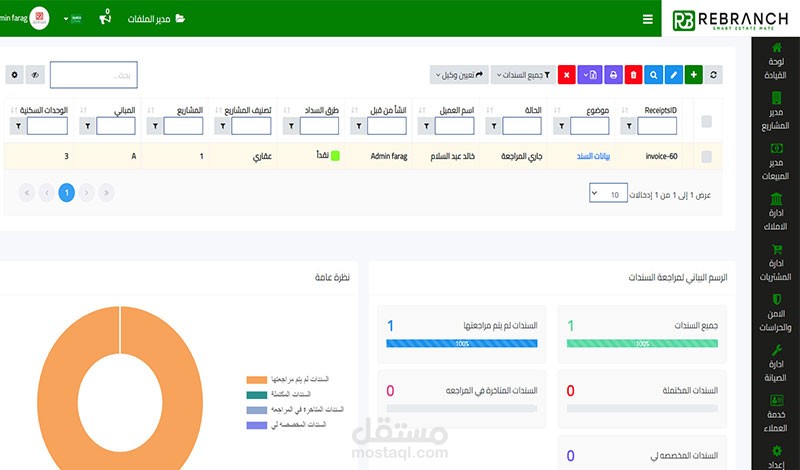Click the ReceiptsID column filter input
800x470 pixels.
pyautogui.click(x=657, y=126)
